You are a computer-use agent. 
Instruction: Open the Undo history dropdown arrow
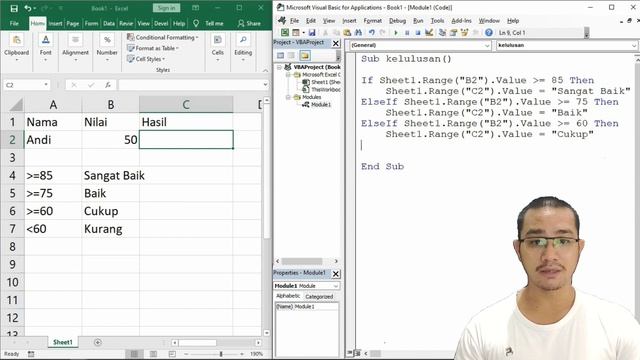click(35, 8)
